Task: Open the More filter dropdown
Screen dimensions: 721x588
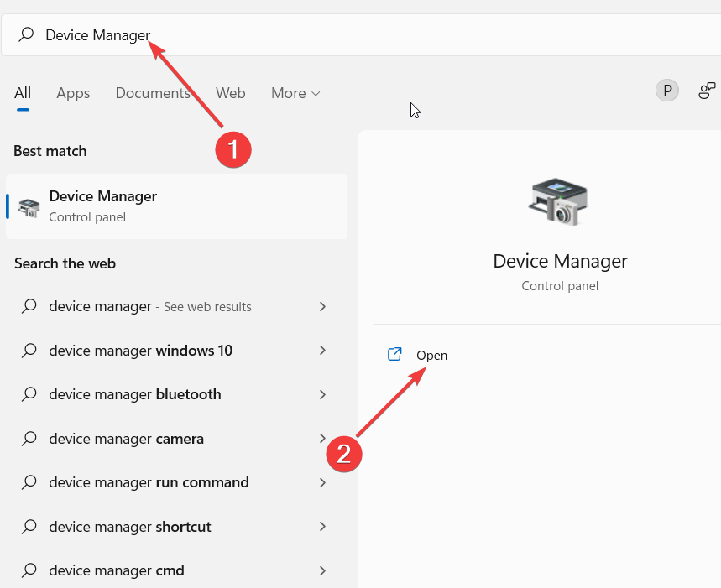Action: point(295,93)
